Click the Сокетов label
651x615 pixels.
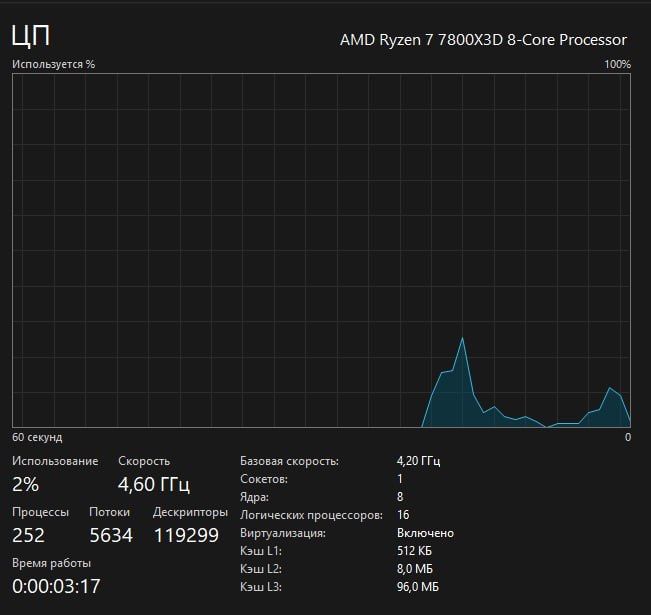point(264,479)
